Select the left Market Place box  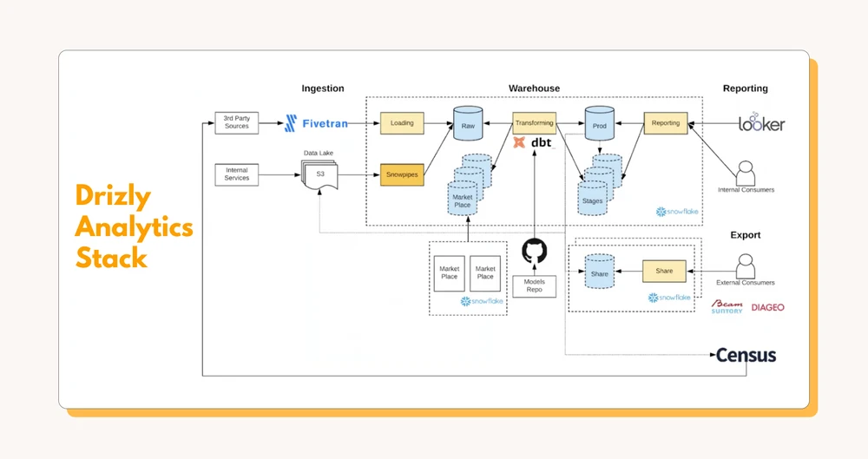[x=449, y=273]
